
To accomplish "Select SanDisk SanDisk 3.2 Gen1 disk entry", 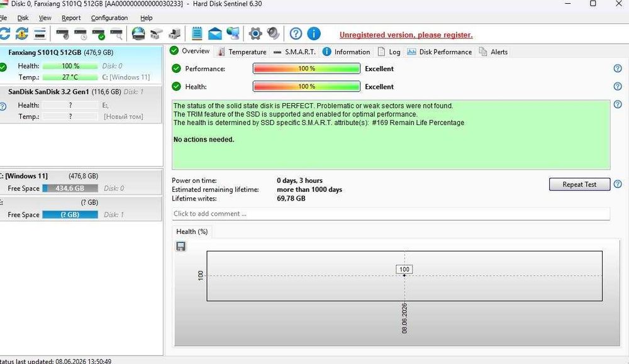I will (81, 104).
